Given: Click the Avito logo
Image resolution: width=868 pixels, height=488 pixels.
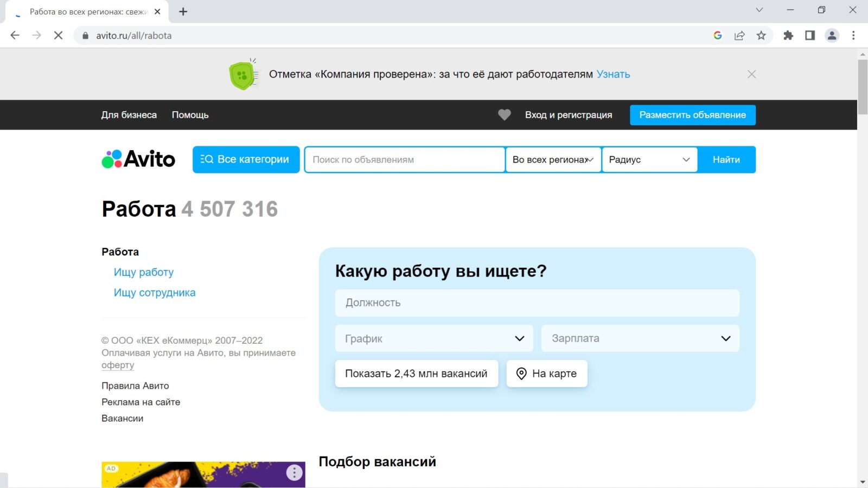Looking at the screenshot, I should (138, 159).
